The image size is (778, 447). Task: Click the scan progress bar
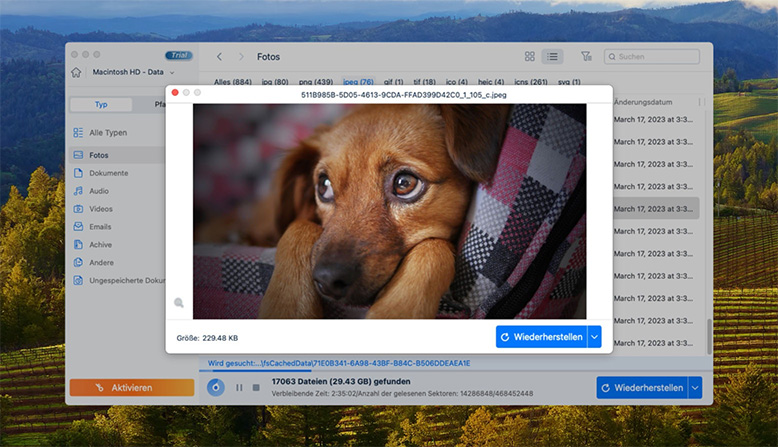456,371
